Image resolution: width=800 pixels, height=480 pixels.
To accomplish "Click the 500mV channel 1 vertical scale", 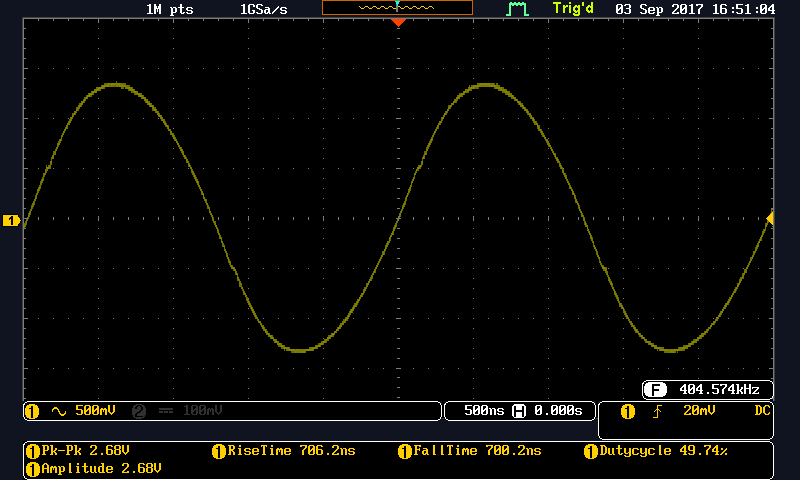I will click(x=95, y=411).
